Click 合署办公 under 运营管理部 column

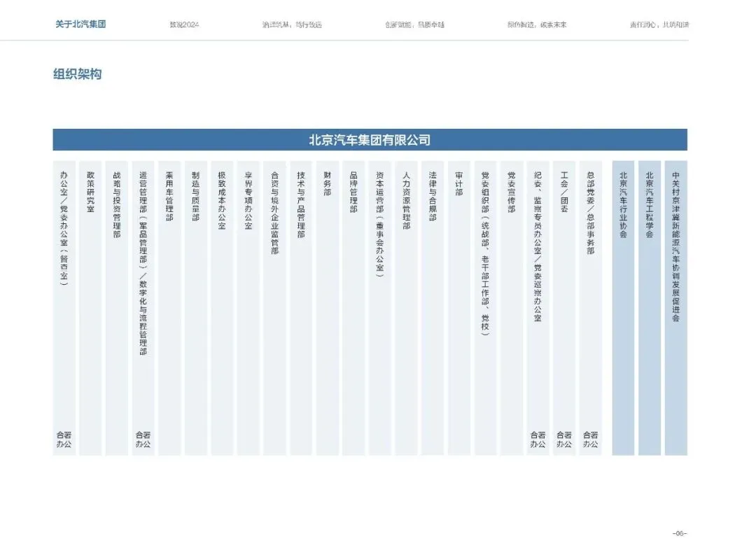pyautogui.click(x=143, y=439)
